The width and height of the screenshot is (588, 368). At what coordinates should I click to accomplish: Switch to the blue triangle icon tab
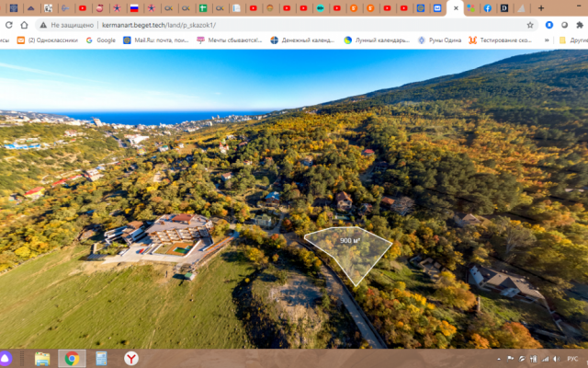click(31, 8)
